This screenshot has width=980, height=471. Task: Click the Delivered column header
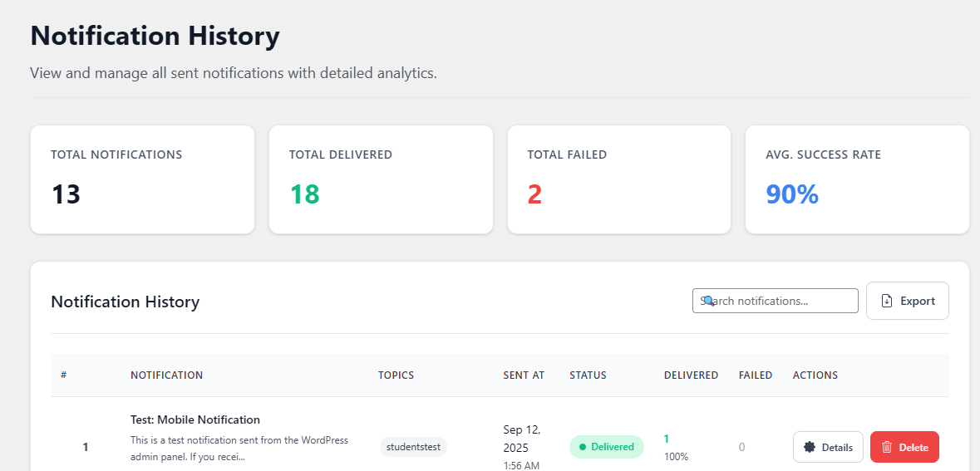point(692,375)
